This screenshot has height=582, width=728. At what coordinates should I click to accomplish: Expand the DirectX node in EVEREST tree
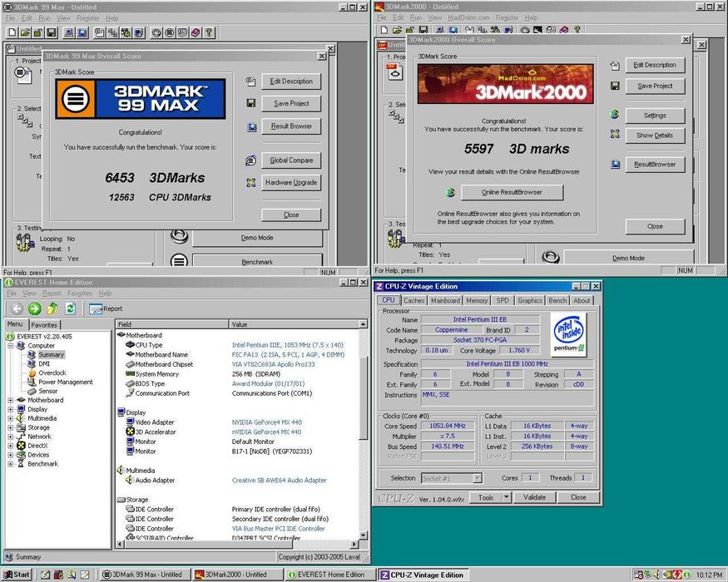click(10, 446)
